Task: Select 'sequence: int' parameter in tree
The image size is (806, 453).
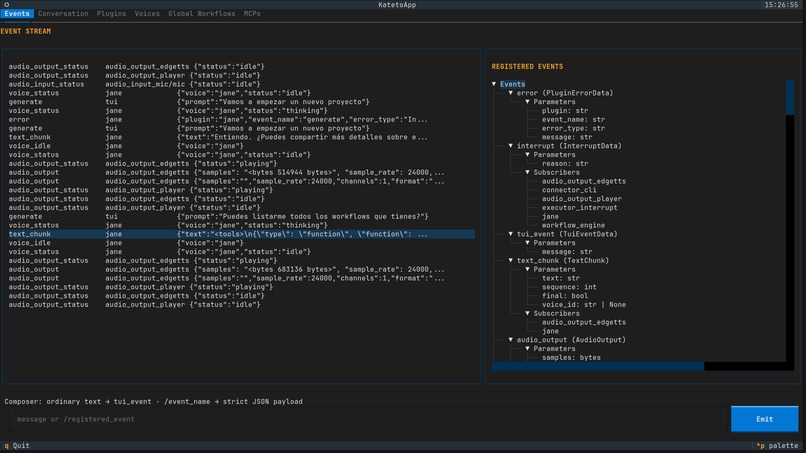Action: (x=569, y=287)
